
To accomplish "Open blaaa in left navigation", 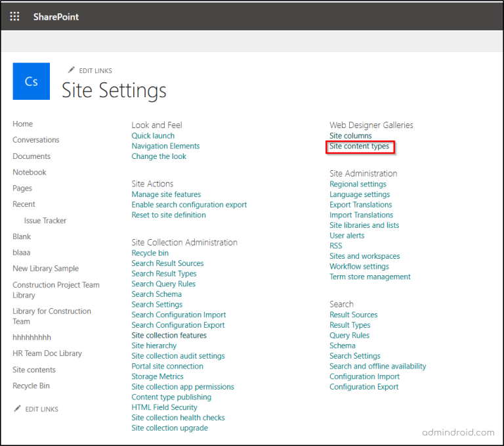I will [22, 253].
